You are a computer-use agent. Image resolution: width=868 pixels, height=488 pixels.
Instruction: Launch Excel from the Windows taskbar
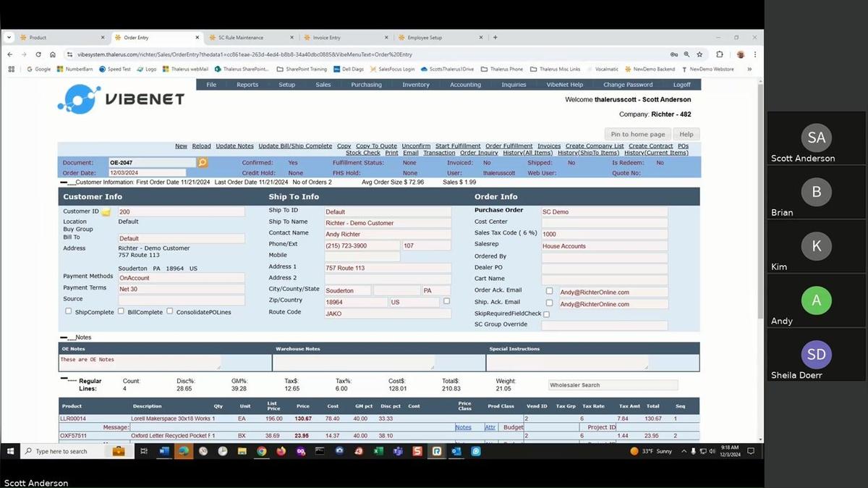[x=378, y=451]
